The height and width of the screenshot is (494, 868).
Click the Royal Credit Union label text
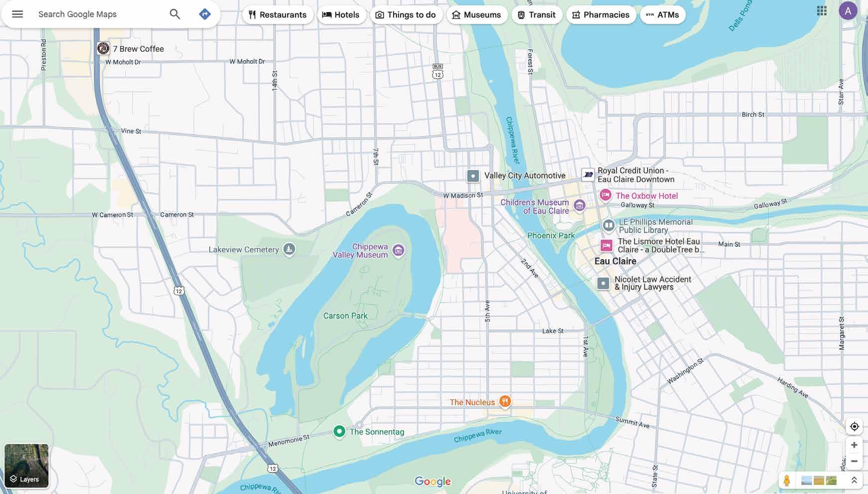pyautogui.click(x=636, y=175)
